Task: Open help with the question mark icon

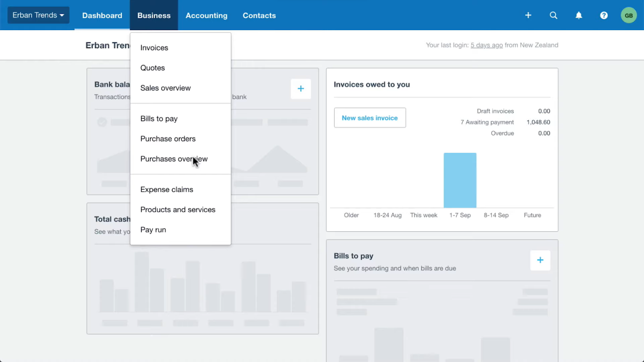Action: tap(604, 15)
